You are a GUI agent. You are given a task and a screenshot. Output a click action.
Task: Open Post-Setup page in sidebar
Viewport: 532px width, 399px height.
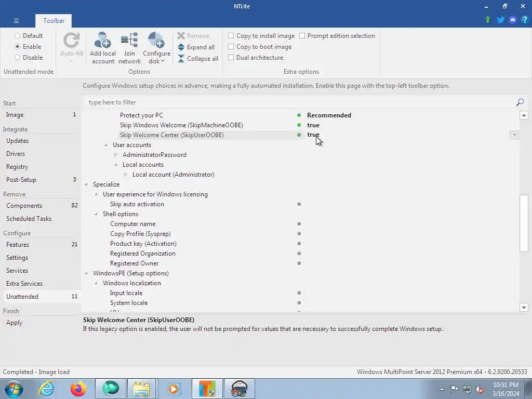41,179
